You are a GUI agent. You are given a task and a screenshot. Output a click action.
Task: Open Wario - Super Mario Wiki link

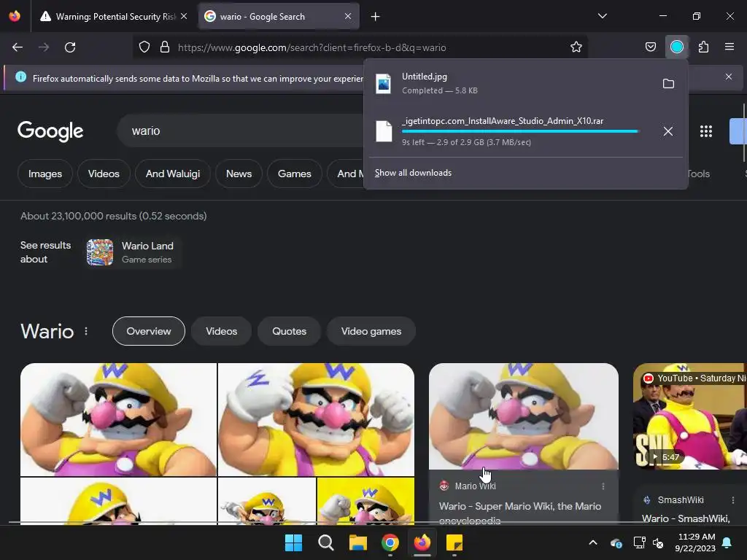[x=520, y=513]
